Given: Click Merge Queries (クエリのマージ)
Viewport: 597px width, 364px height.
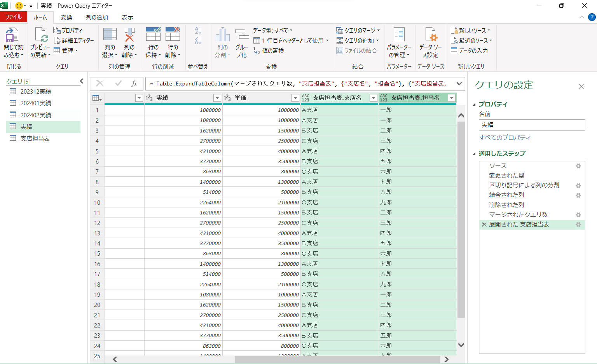Looking at the screenshot, I should (358, 30).
